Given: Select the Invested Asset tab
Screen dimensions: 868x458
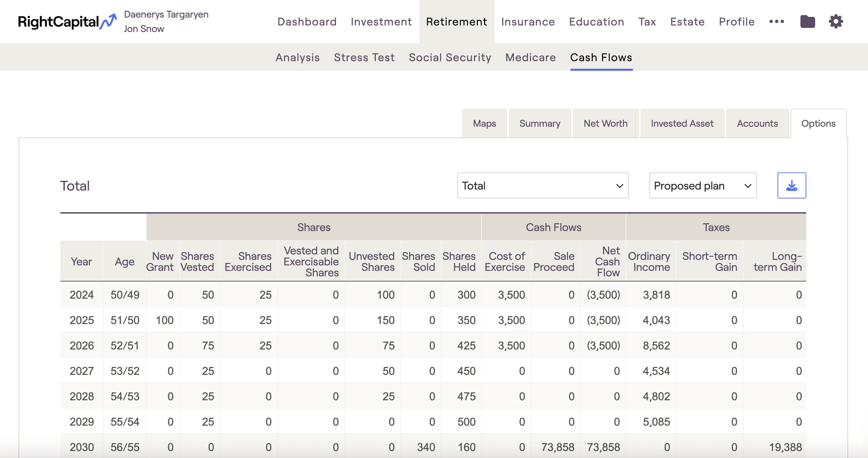Looking at the screenshot, I should [682, 124].
